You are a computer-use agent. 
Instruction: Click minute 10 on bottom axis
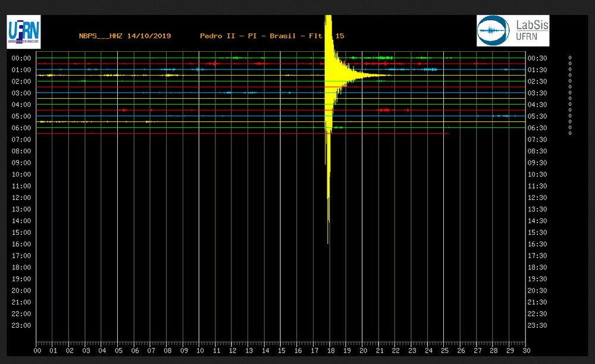(x=200, y=351)
